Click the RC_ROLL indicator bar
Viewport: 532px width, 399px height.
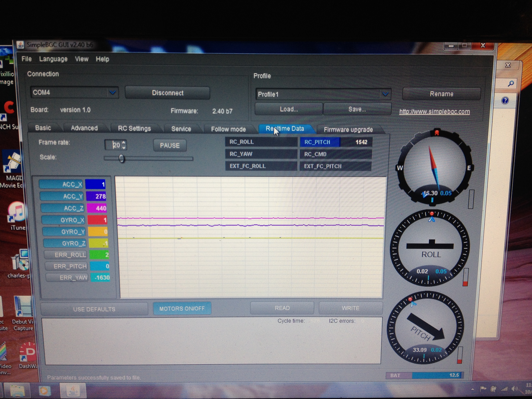[x=261, y=142]
